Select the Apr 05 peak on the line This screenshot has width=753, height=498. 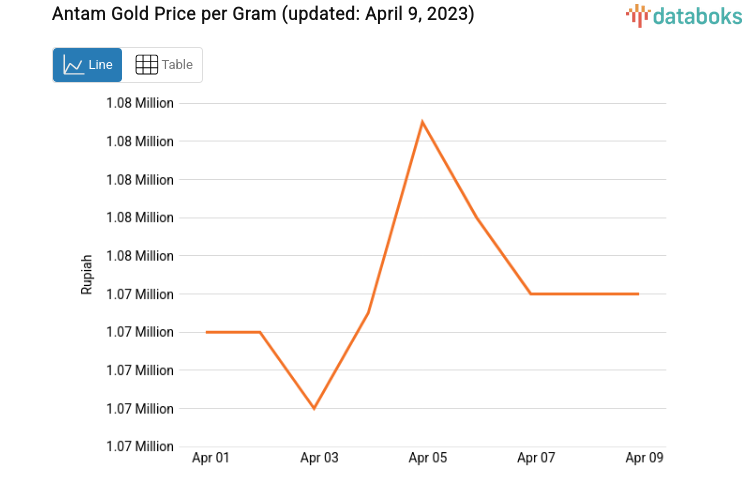(423, 122)
